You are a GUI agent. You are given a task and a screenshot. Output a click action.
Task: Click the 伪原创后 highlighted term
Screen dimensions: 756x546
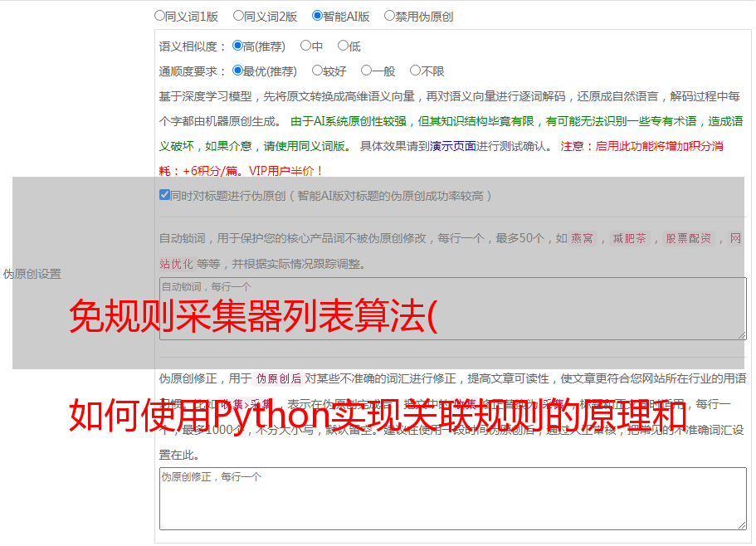point(279,378)
